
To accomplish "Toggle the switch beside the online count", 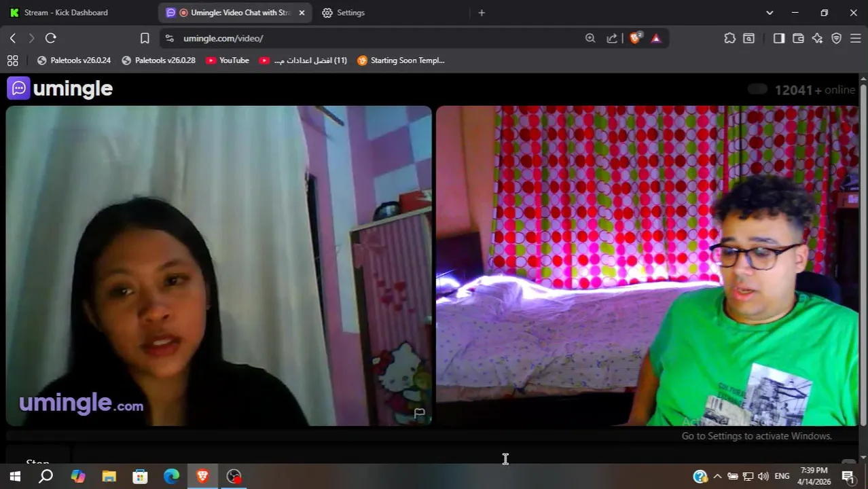I will point(757,89).
